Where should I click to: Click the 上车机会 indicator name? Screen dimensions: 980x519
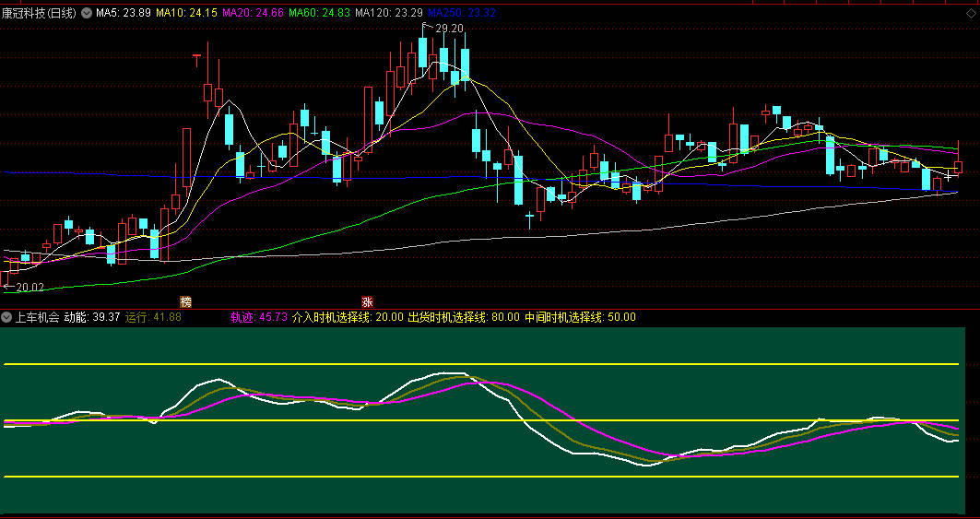[37, 317]
